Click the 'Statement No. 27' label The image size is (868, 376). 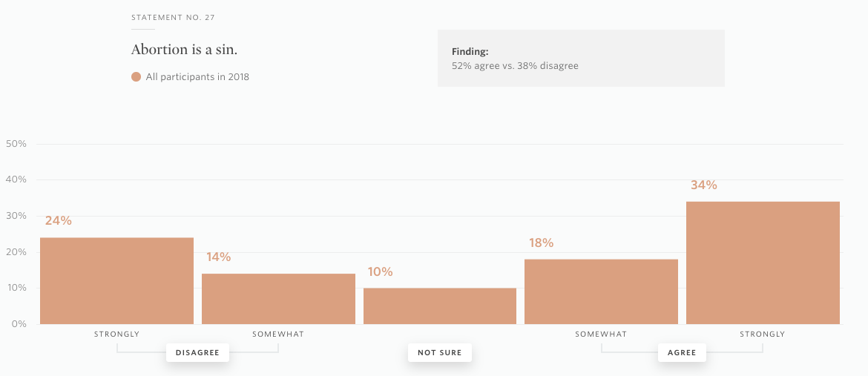(174, 18)
